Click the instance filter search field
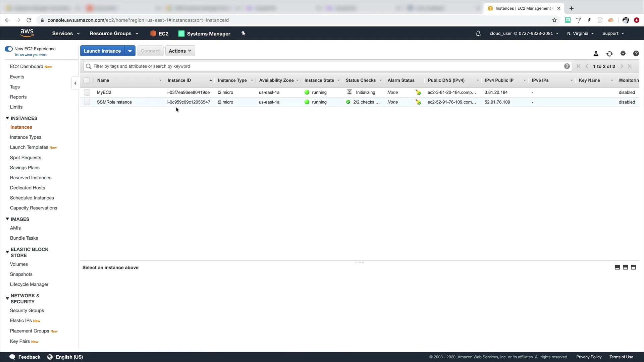The width and height of the screenshot is (644, 362). pyautogui.click(x=322, y=66)
